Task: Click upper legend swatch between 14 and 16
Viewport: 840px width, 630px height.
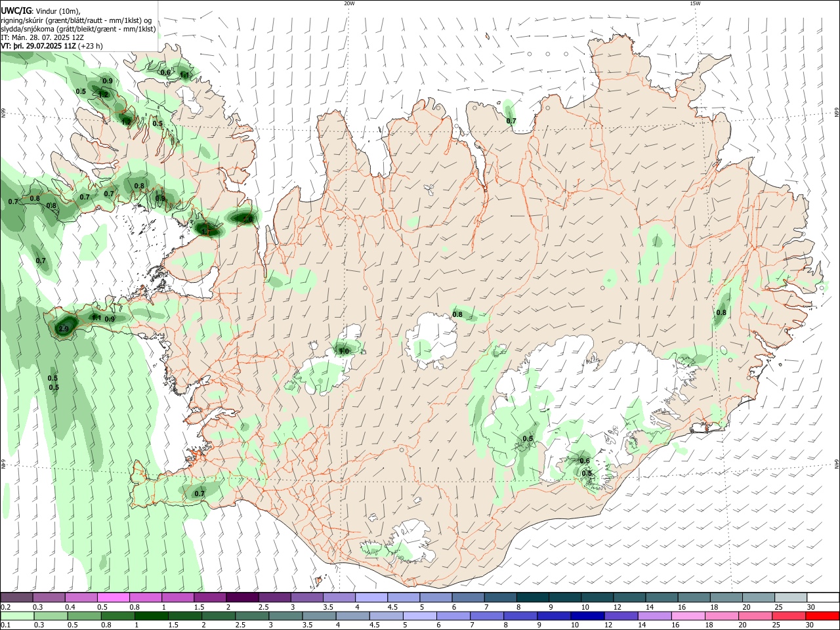Action: pyautogui.click(x=661, y=597)
